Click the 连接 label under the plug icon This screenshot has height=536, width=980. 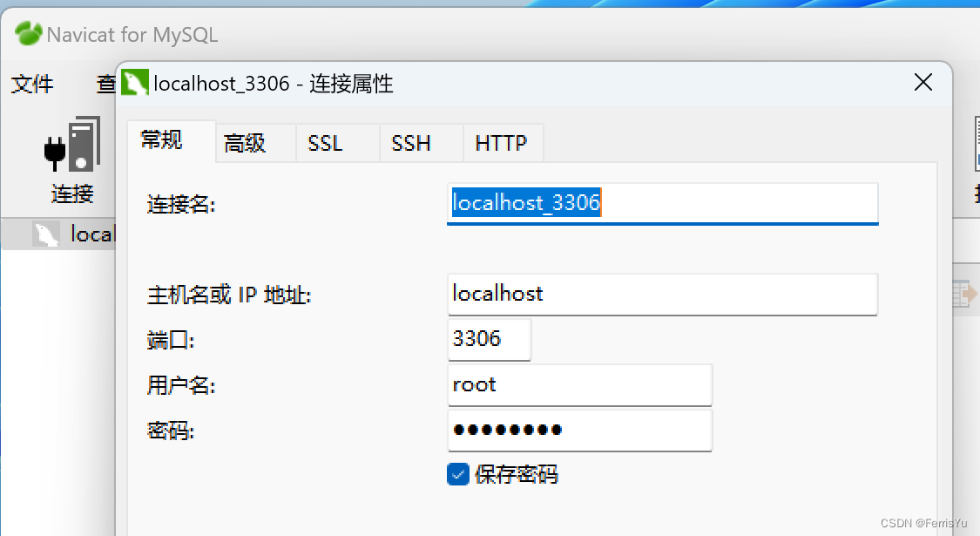tap(72, 193)
